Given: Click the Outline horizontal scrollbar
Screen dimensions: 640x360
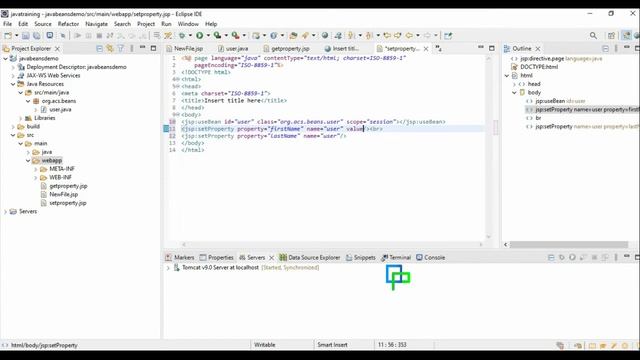Looking at the screenshot, I should [x=569, y=244].
